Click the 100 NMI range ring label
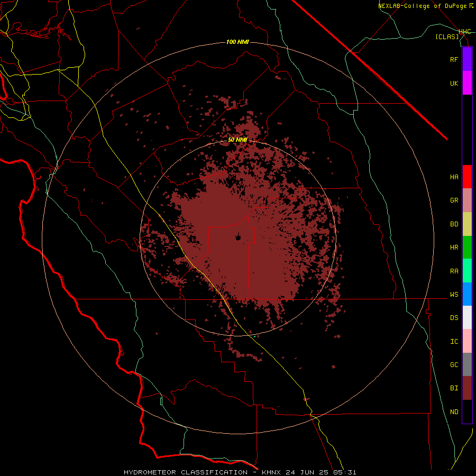 [x=237, y=42]
